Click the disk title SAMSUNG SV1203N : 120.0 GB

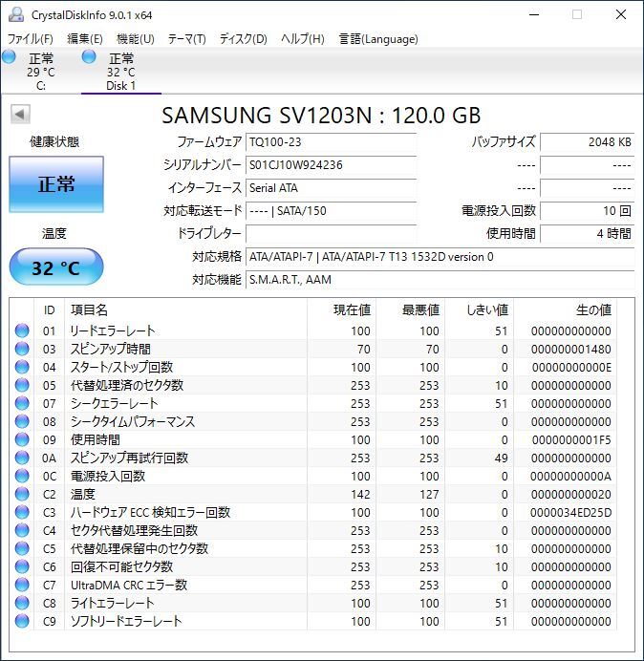pos(321,116)
